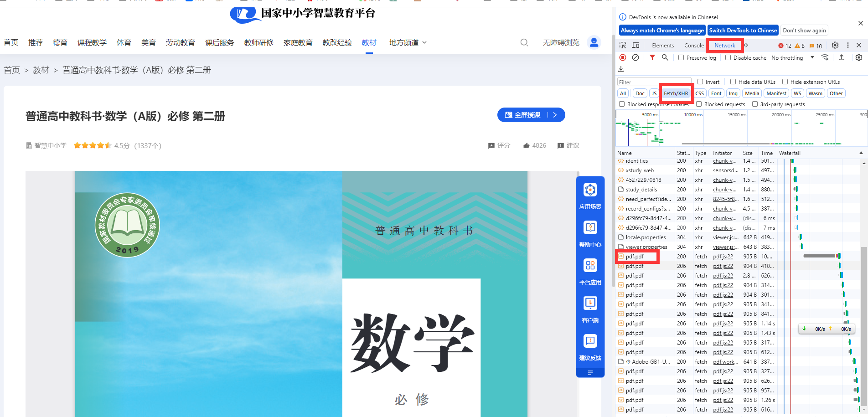Viewport: 868px width, 417px height.
Task: Show more DevTools tabs chevron
Action: (x=746, y=45)
